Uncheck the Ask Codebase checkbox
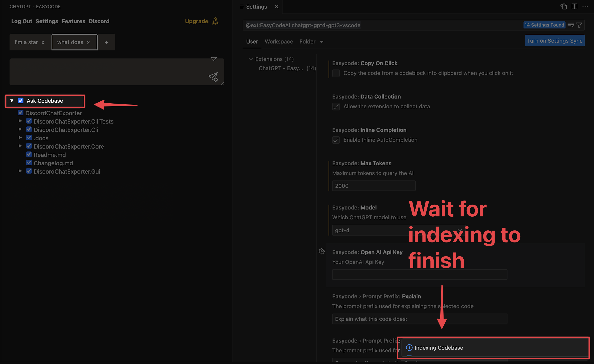The width and height of the screenshot is (594, 364). click(21, 101)
